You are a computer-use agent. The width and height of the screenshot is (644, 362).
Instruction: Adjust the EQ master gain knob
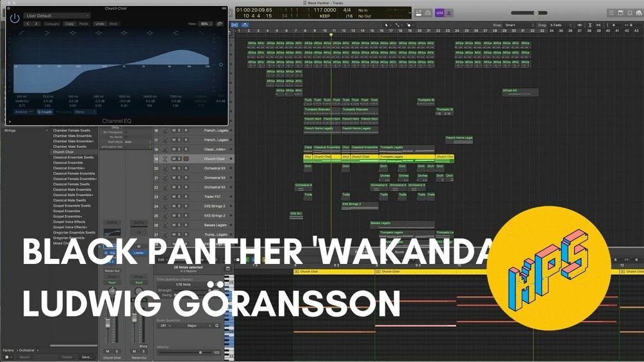pos(221,65)
